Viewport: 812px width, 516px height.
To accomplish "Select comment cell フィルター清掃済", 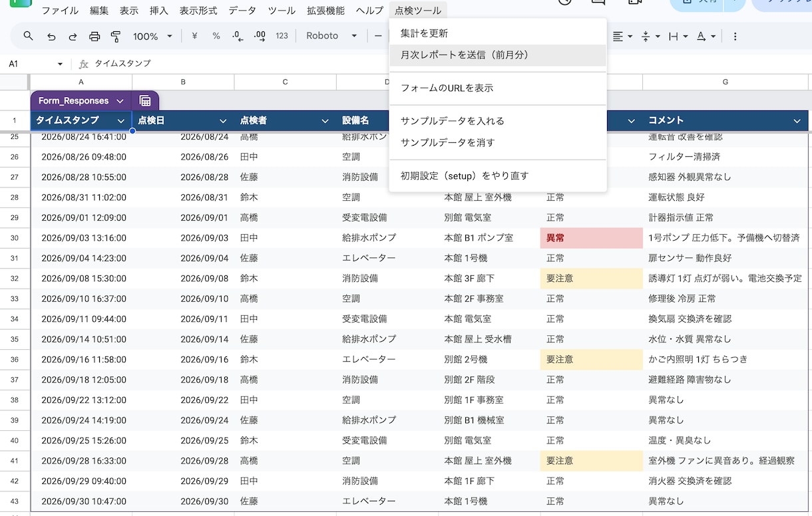I will tap(725, 157).
